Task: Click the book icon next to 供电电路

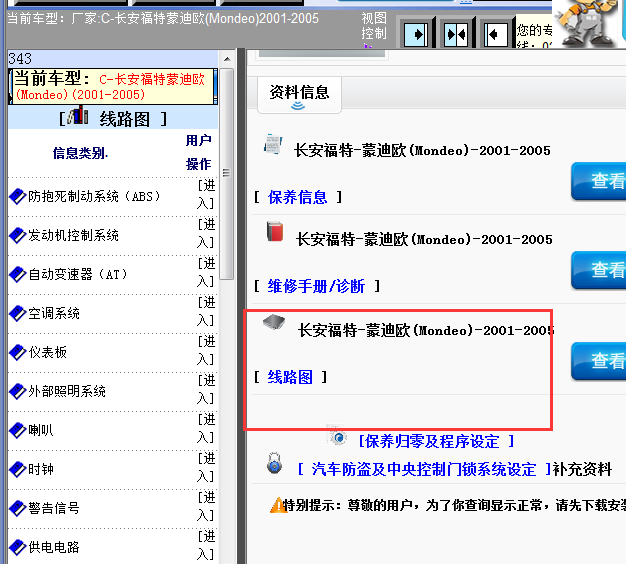Action: coord(18,547)
